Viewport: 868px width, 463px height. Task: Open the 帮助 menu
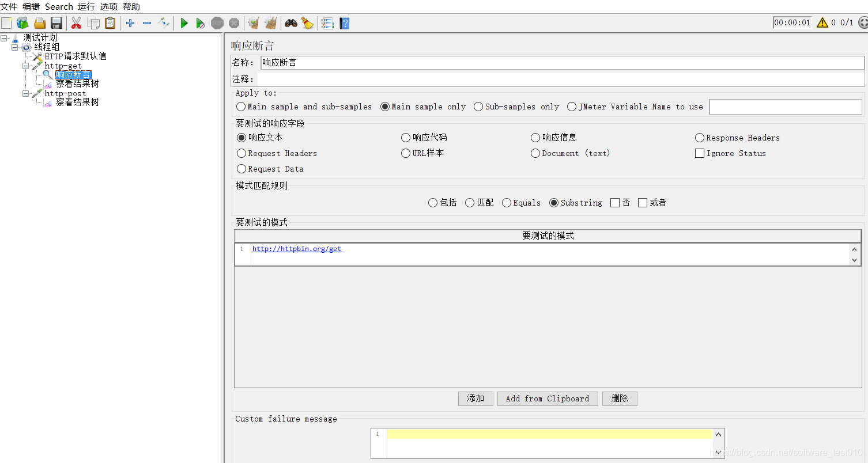point(131,7)
